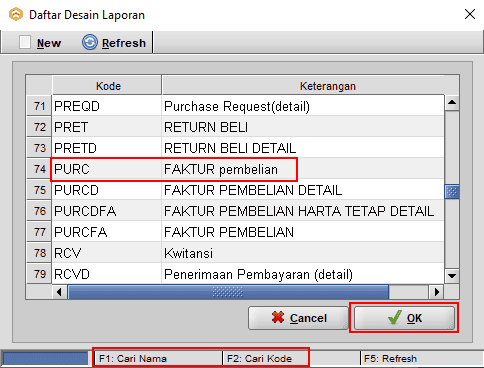Image resolution: width=484 pixels, height=368 pixels.
Task: Click the scroll down arrow of the list
Action: 452,276
